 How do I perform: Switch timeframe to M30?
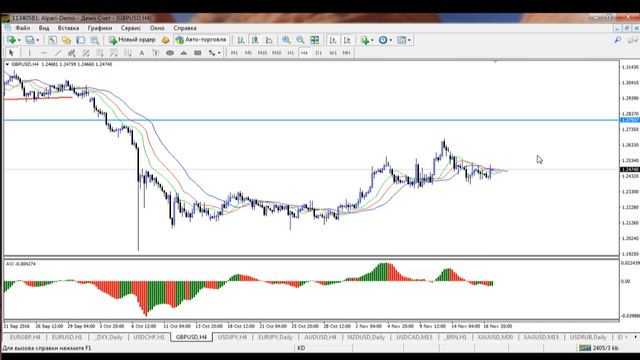[276, 53]
